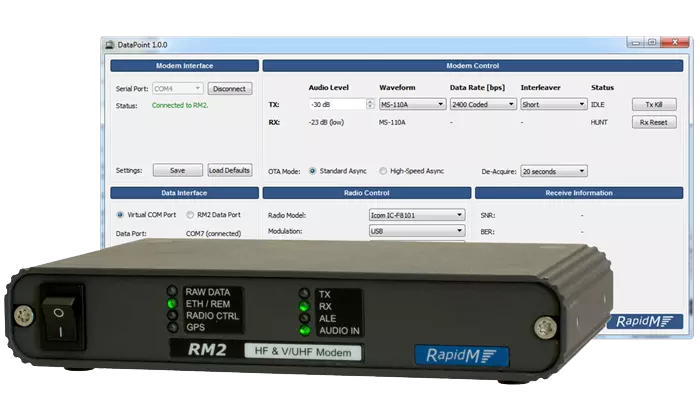The height and width of the screenshot is (418, 700).
Task: Open the Interleaver dropdown set to Short
Action: 553,104
